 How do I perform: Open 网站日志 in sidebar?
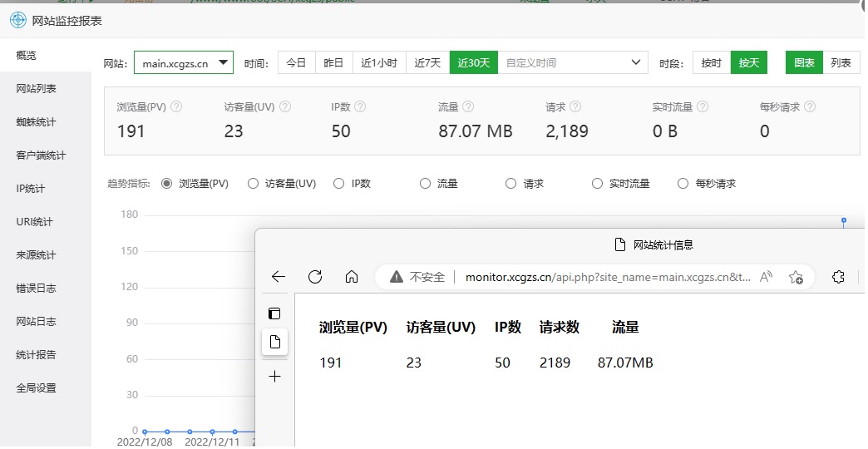[46, 321]
